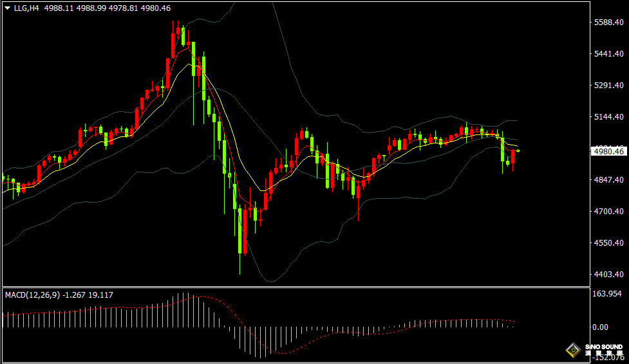Click the 5588.40 price axis label
Screen dimensions: 629x364
[609, 23]
